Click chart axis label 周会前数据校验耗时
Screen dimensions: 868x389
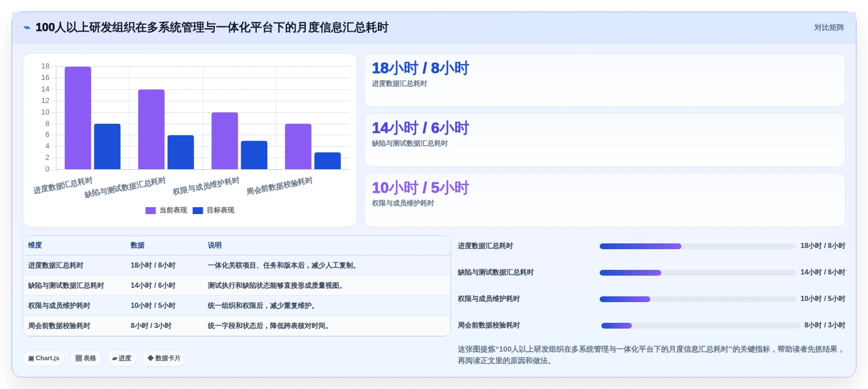pos(279,186)
